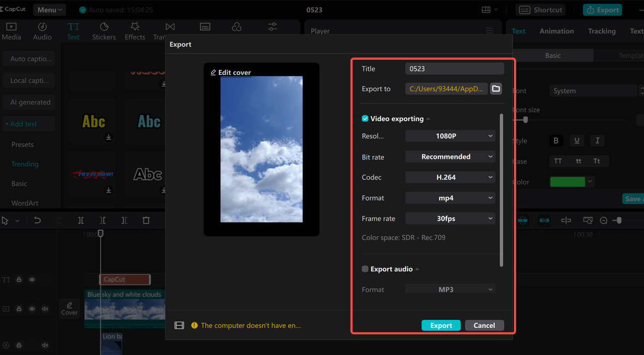Open the Menu dropdown in title bar

(50, 10)
